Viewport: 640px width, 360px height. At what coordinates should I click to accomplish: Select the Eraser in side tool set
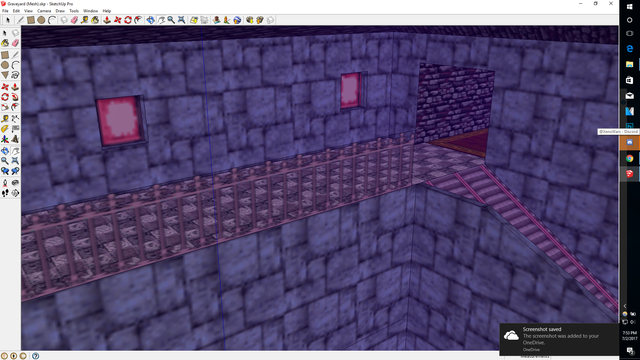click(x=16, y=43)
